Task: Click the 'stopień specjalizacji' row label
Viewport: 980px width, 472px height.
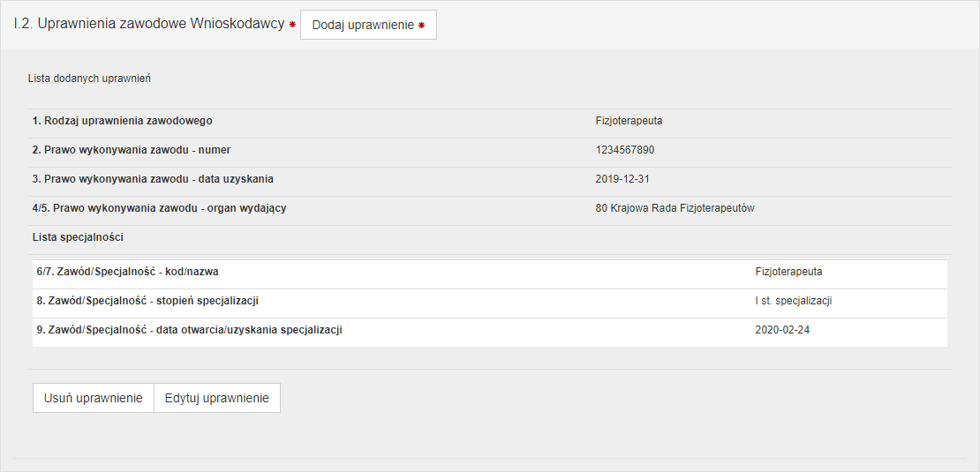Action: [147, 301]
